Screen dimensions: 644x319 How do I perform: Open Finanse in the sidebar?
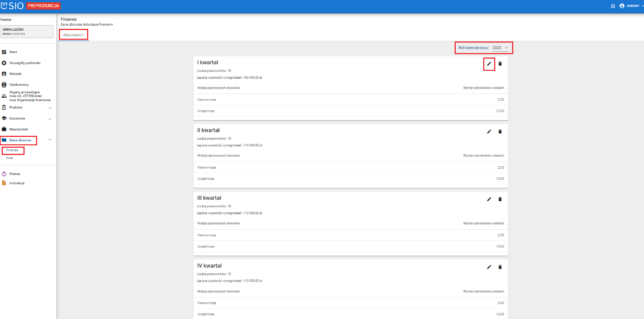13,150
